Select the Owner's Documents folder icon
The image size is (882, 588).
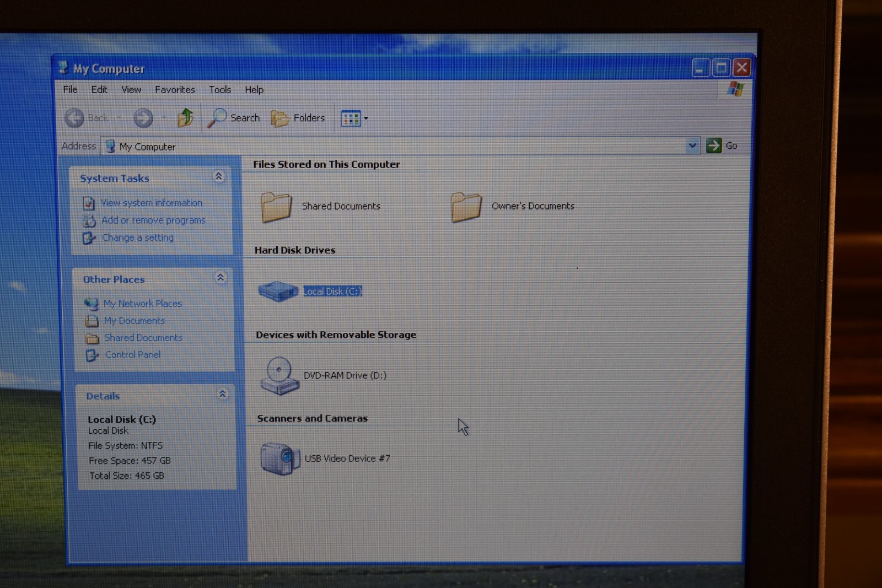point(466,207)
